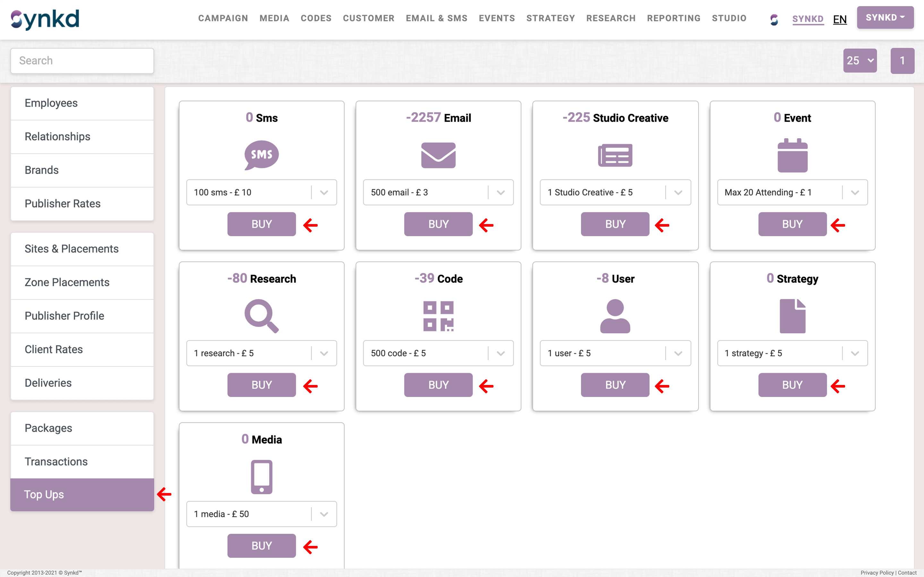924x577 pixels.
Task: Click the Strategy document icon
Action: (792, 316)
